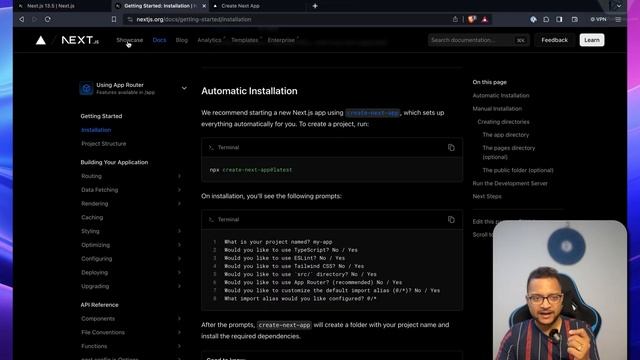Click the Feedback button
This screenshot has height=360, width=640.
[x=554, y=40]
